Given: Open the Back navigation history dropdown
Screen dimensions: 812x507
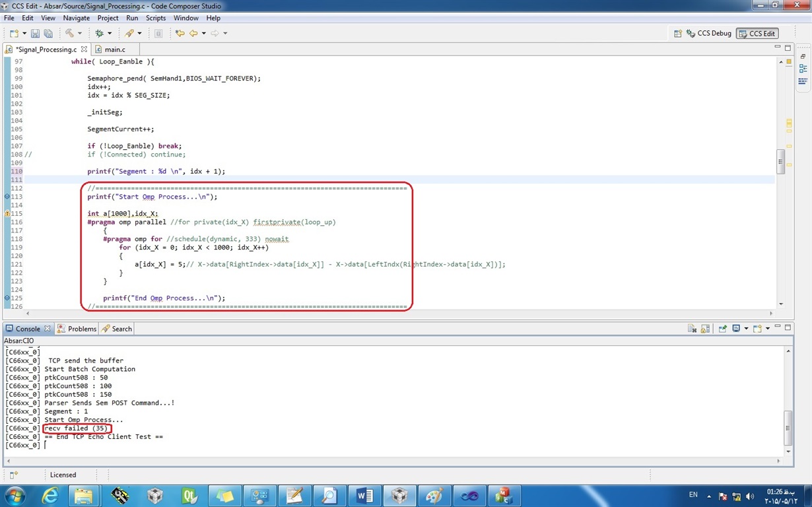Looking at the screenshot, I should coord(203,33).
